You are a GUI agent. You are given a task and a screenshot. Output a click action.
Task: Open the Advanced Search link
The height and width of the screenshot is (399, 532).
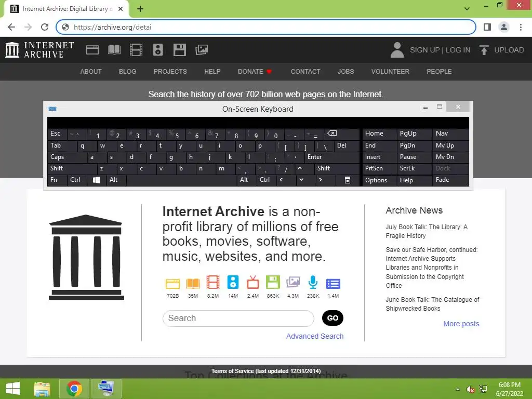[x=315, y=336]
